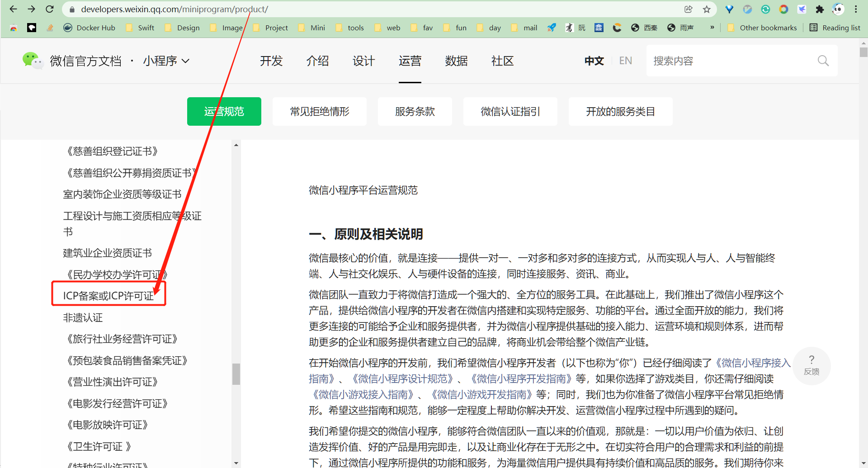Switch language to EN
868x468 pixels.
pos(626,61)
